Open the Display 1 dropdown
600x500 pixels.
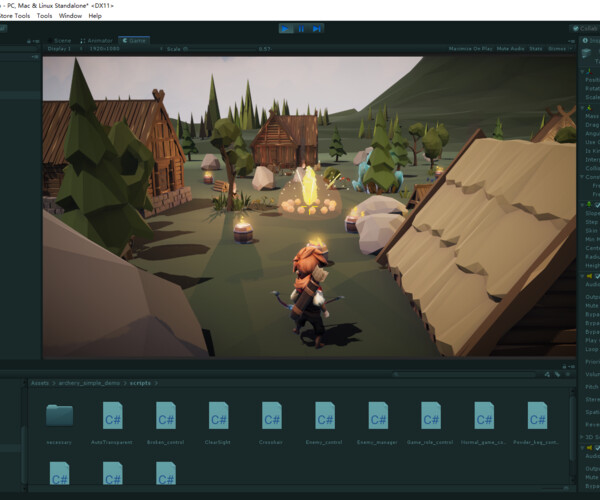click(64, 49)
